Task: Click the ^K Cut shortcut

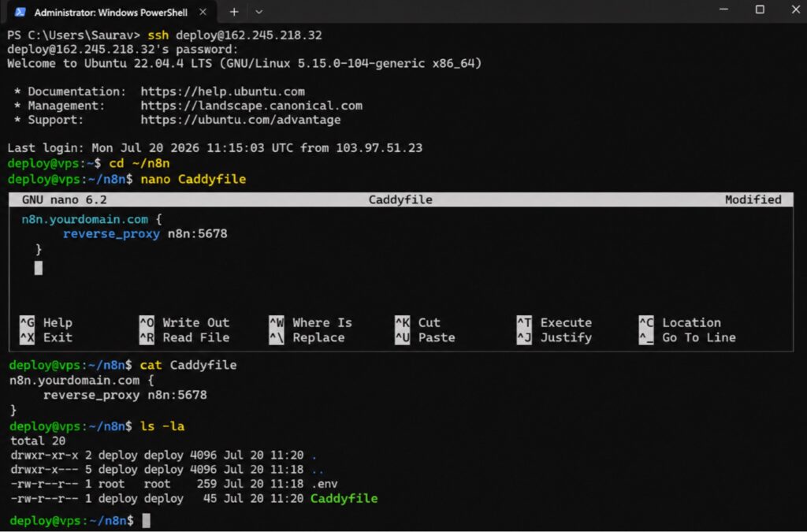Action: coord(418,322)
